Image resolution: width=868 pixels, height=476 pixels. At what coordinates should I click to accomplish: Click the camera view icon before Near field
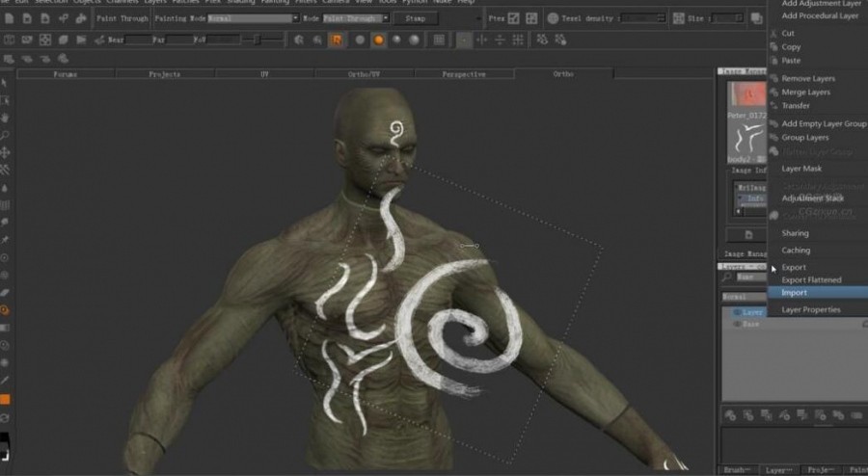99,40
